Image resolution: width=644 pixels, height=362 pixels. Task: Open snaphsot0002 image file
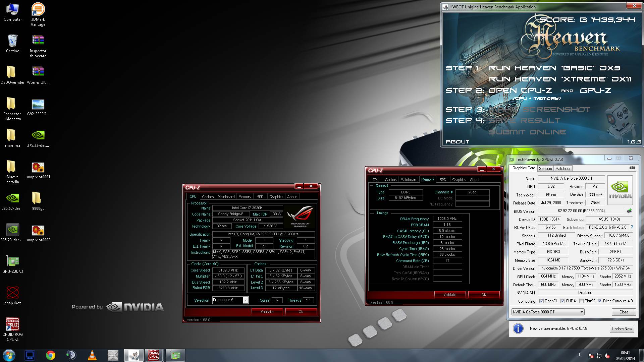point(38,233)
